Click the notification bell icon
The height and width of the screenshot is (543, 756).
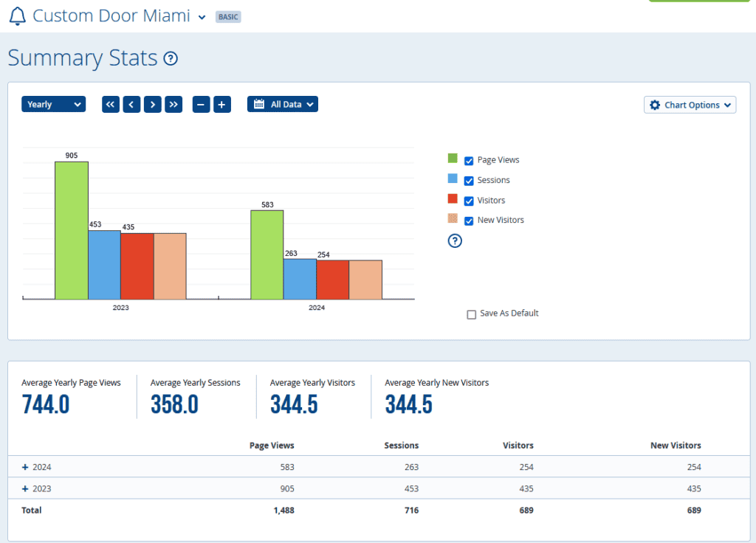(17, 16)
